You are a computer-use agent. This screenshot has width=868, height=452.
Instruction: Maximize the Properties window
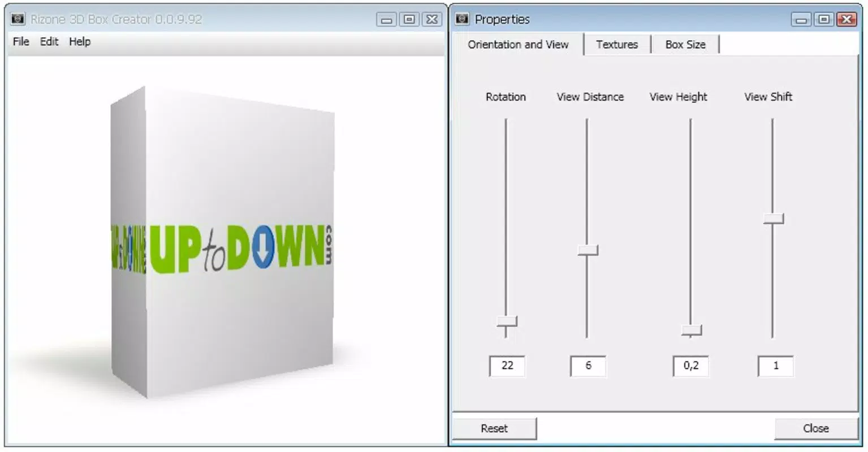[x=824, y=20]
